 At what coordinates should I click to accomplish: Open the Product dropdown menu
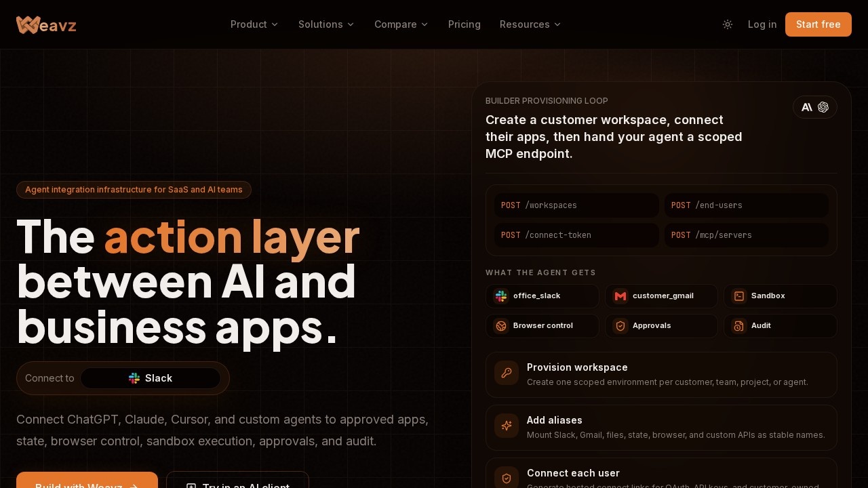[254, 24]
